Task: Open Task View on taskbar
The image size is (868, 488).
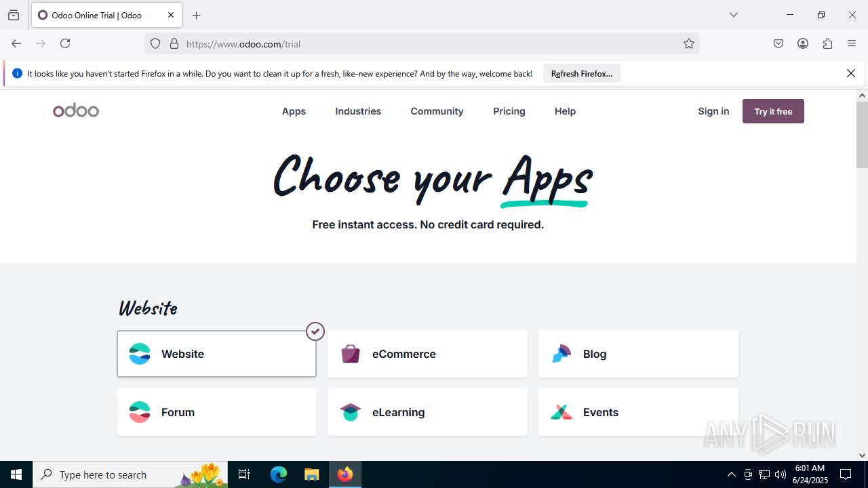Action: pos(245,474)
